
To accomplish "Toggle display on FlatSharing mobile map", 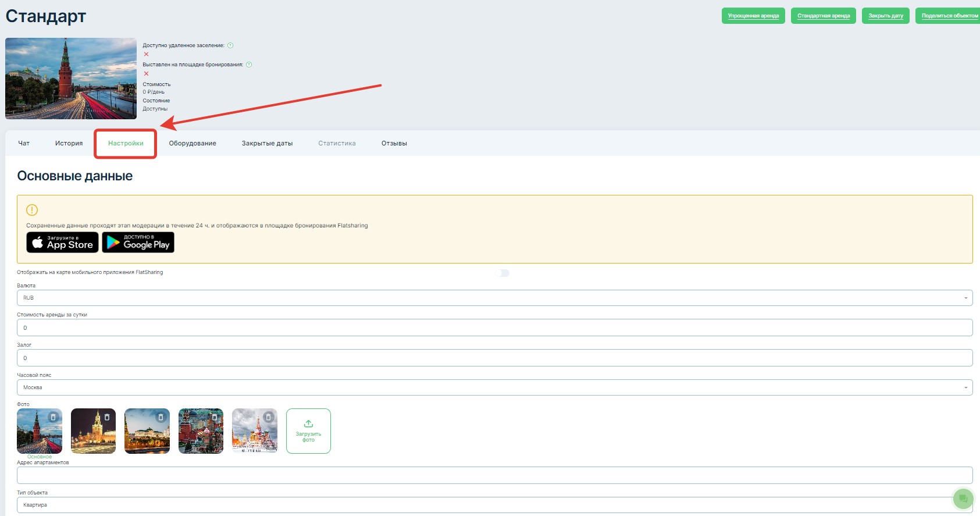I will click(503, 273).
